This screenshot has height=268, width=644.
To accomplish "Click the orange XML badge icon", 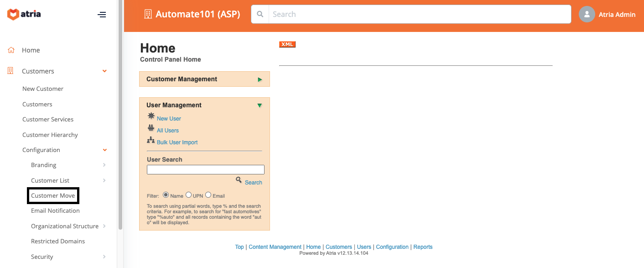I will point(287,44).
